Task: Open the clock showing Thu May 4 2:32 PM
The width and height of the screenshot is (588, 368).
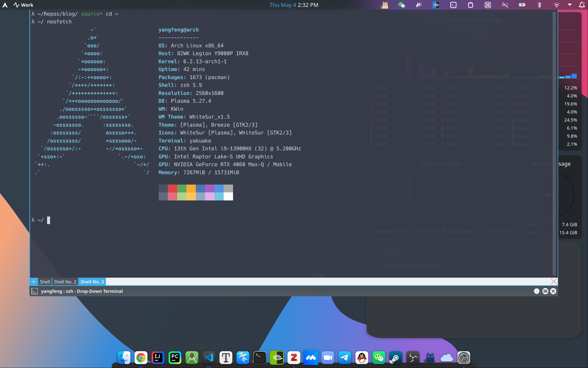Action: pyautogui.click(x=294, y=5)
